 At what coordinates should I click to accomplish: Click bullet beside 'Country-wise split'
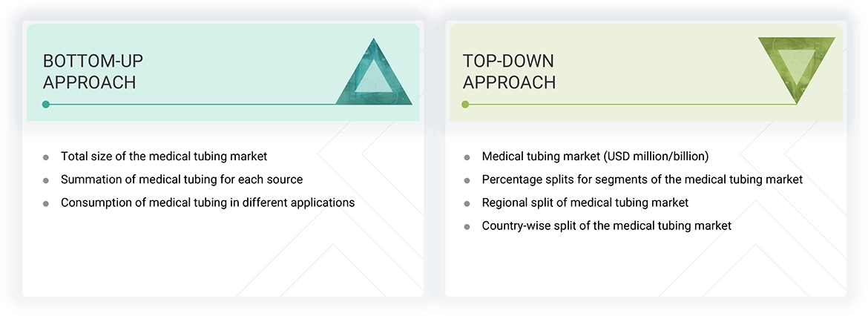[467, 226]
